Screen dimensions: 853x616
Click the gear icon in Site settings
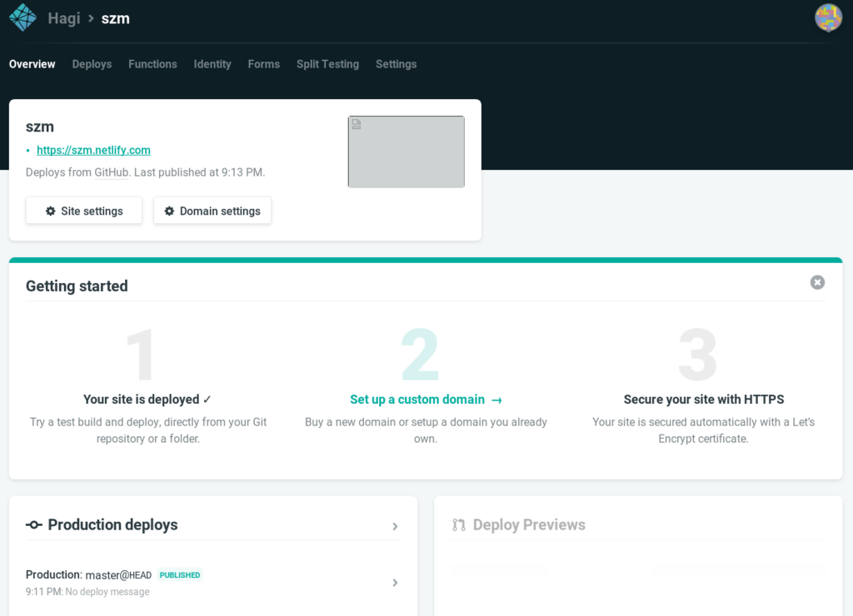pos(51,211)
